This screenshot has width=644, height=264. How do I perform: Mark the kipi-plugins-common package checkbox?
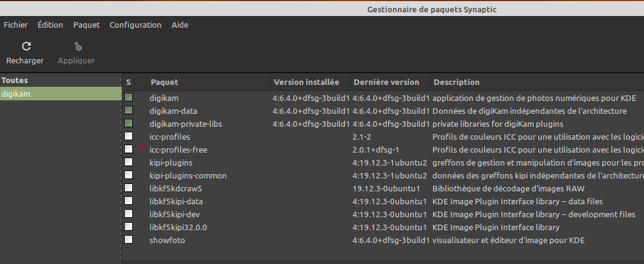(129, 175)
